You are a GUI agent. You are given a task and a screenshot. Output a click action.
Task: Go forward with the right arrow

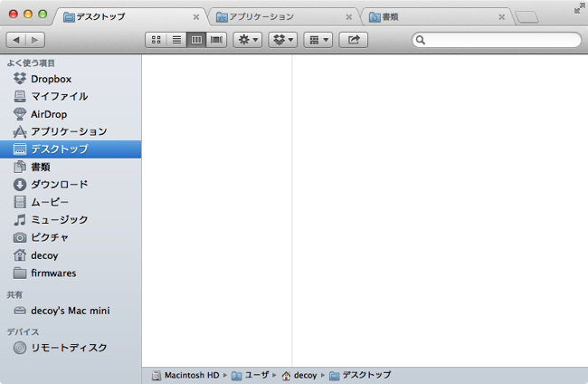pos(35,40)
